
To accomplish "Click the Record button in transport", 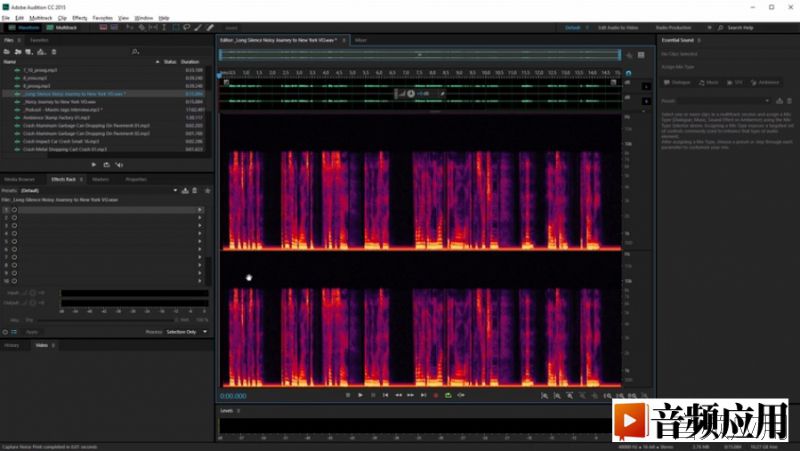I will click(x=436, y=395).
